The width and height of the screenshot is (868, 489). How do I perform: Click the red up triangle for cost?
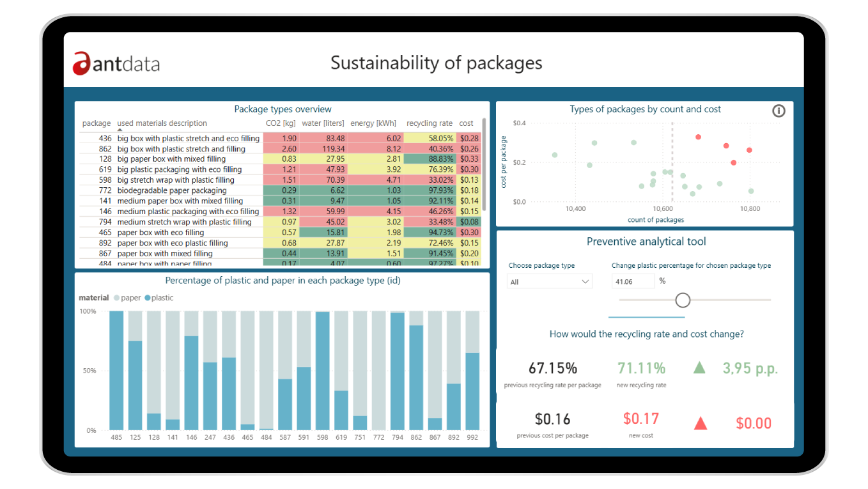coord(701,423)
